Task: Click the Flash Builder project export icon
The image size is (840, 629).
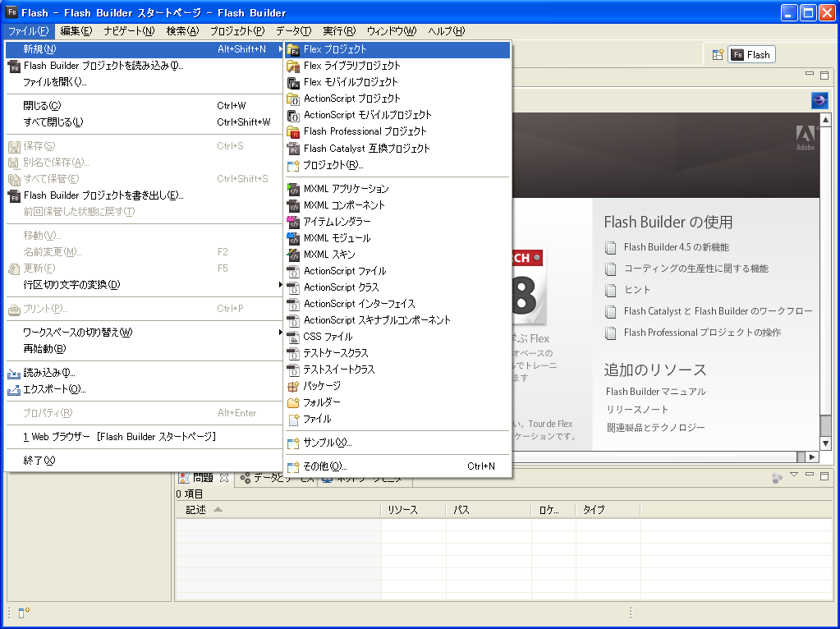Action: (x=14, y=196)
